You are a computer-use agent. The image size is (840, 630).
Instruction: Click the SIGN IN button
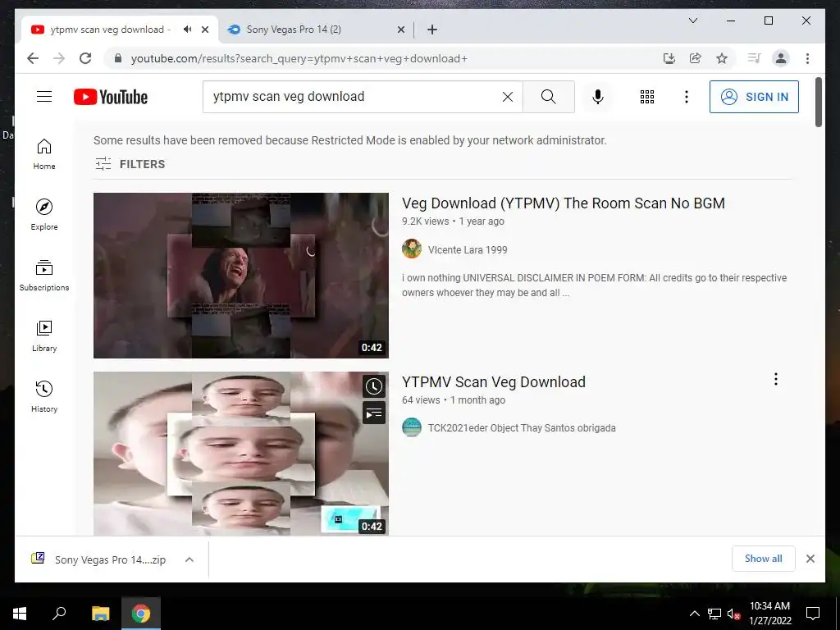(x=754, y=97)
